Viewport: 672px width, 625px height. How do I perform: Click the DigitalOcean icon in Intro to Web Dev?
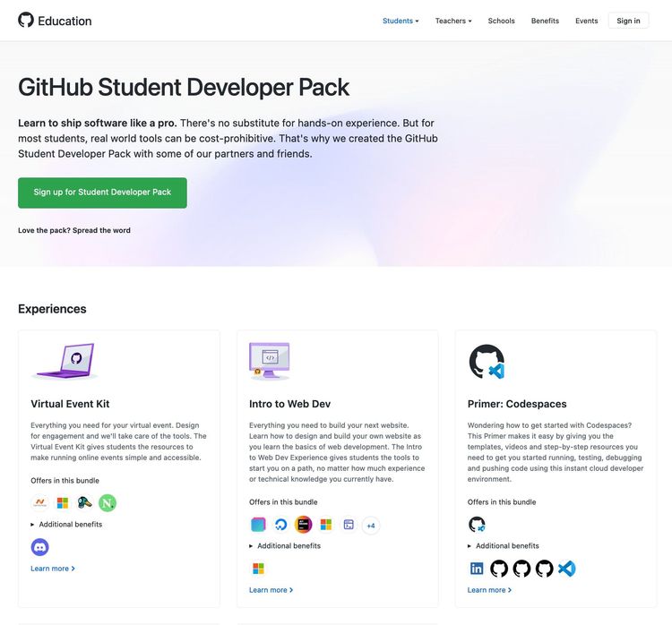click(280, 525)
